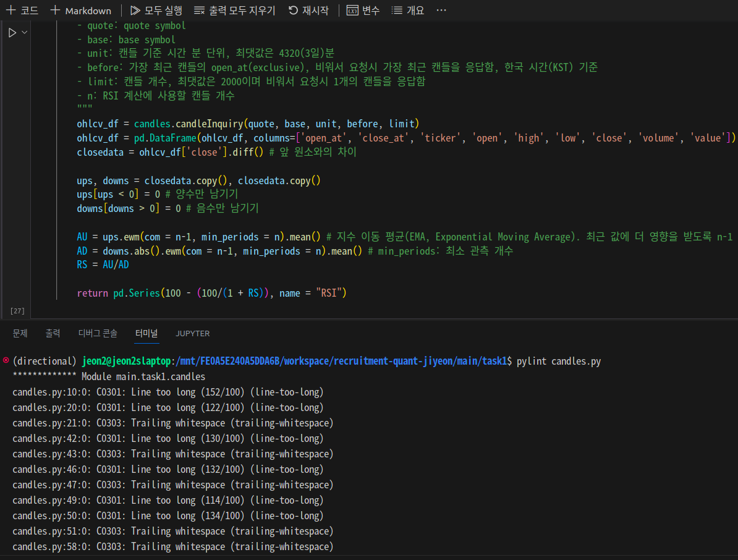
Task: Click the 'ups, downs = closedata.copy()' line
Action: [x=198, y=180]
